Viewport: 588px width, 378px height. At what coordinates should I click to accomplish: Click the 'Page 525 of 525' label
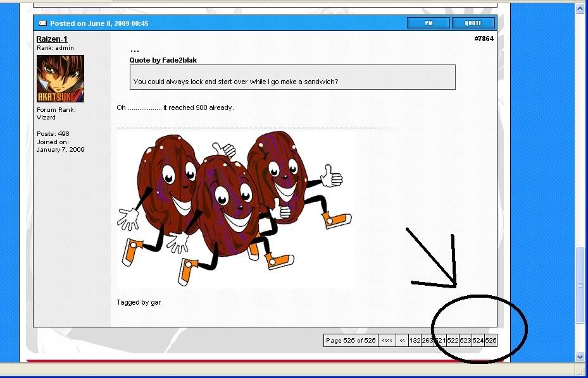tap(351, 340)
